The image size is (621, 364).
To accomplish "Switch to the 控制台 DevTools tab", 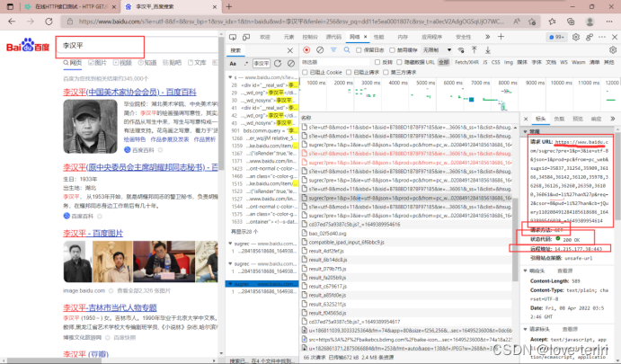I will (x=310, y=37).
